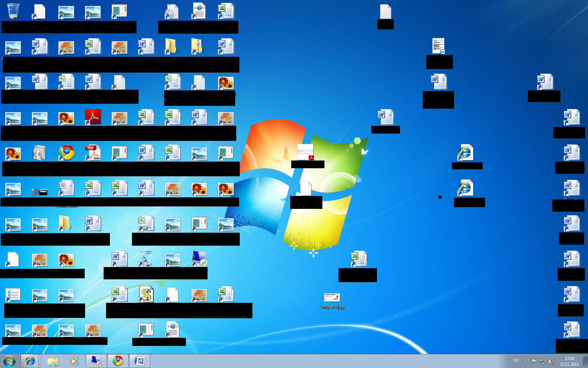Select the Google Chrome shortcut on the desktop

tap(66, 153)
